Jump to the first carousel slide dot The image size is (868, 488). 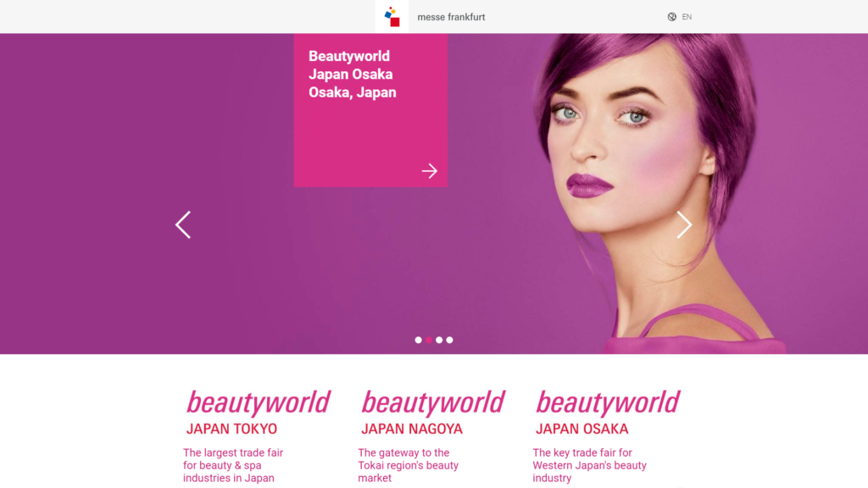419,340
